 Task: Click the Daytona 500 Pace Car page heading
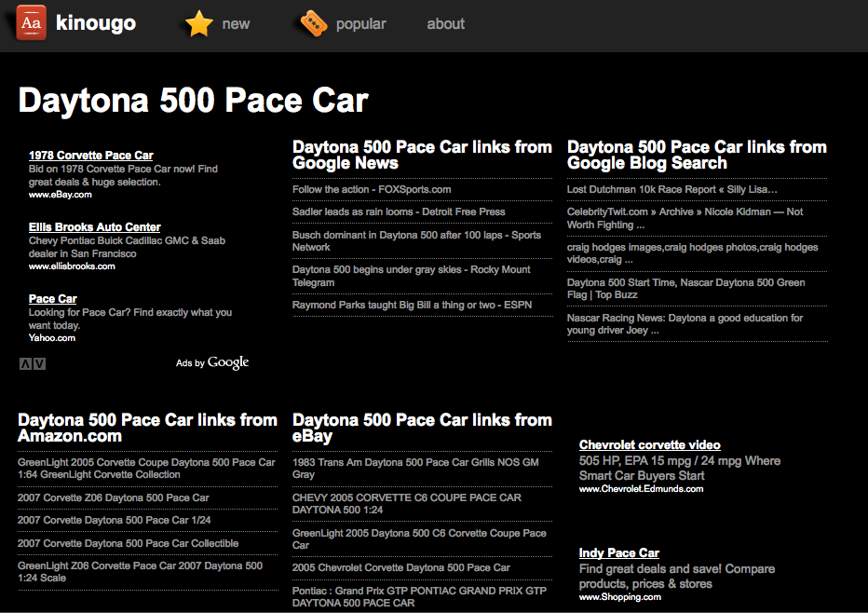point(193,101)
